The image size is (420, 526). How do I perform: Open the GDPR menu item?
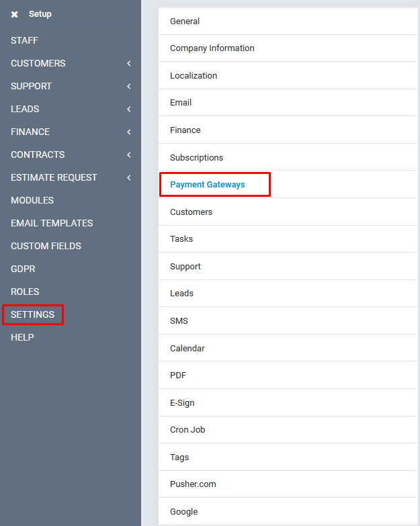23,269
